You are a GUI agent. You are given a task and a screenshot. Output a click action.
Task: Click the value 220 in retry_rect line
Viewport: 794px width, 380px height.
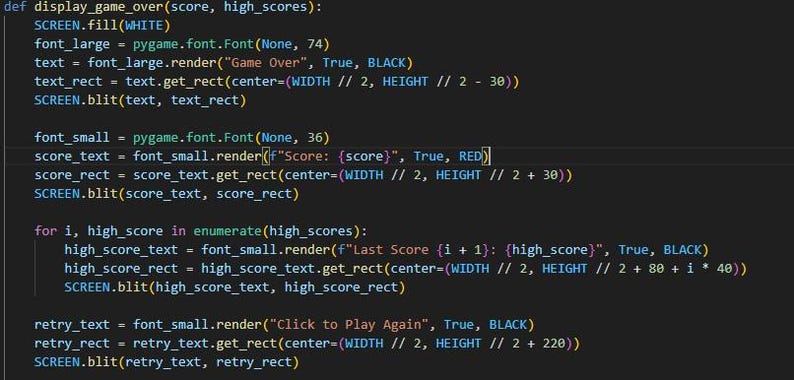(x=553, y=344)
